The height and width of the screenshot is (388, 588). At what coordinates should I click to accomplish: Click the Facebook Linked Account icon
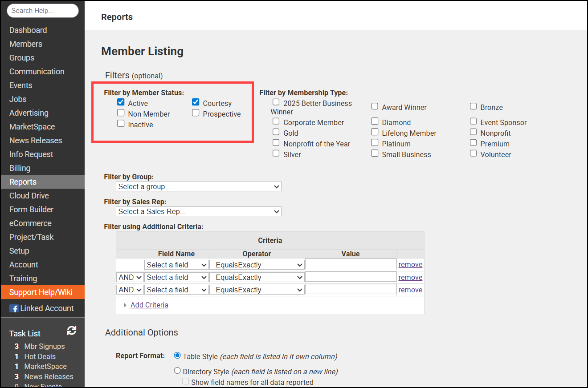14,308
